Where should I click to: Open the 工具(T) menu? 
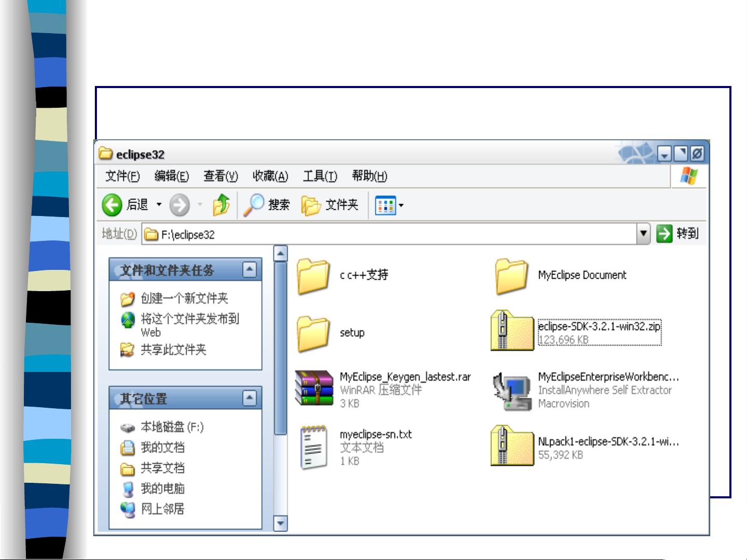point(320,177)
